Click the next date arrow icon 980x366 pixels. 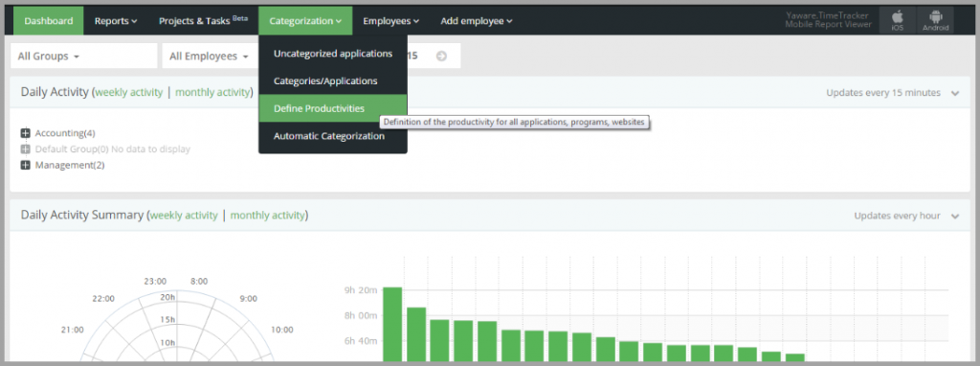pyautogui.click(x=441, y=56)
